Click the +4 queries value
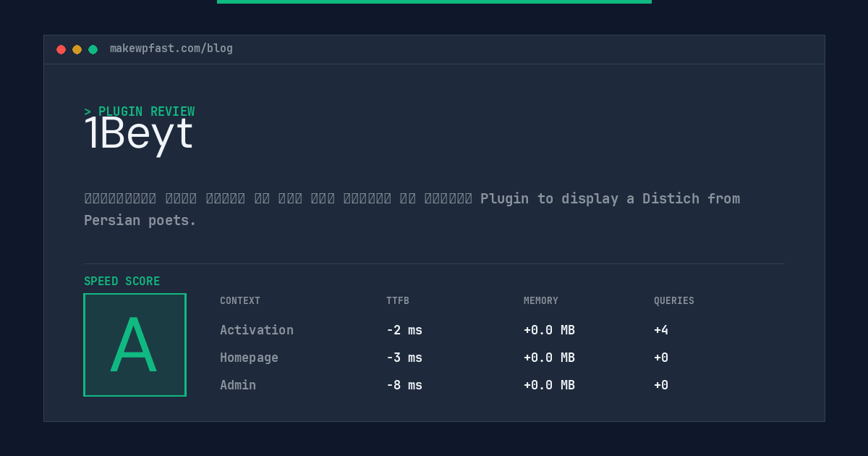Viewport: 868px width, 456px height. [x=661, y=330]
